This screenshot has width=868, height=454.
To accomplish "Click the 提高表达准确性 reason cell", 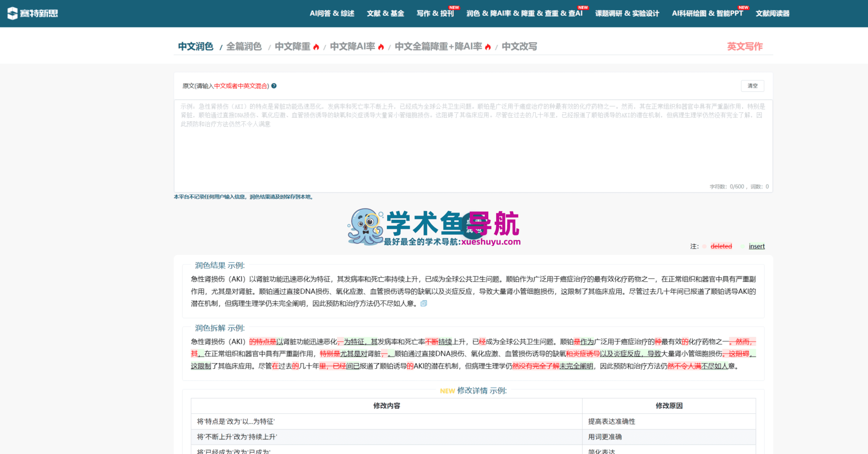I will pos(669,421).
